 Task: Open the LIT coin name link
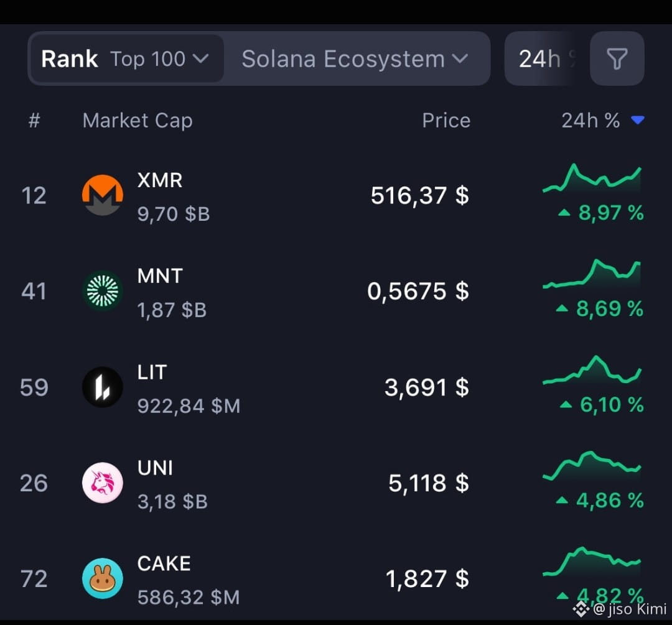pos(152,372)
